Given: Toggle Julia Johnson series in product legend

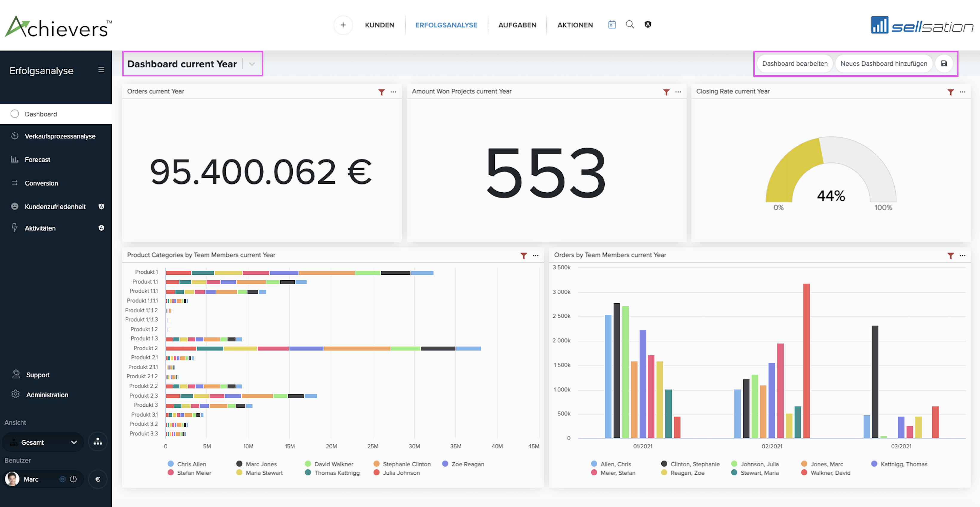Looking at the screenshot, I should pos(397,473).
